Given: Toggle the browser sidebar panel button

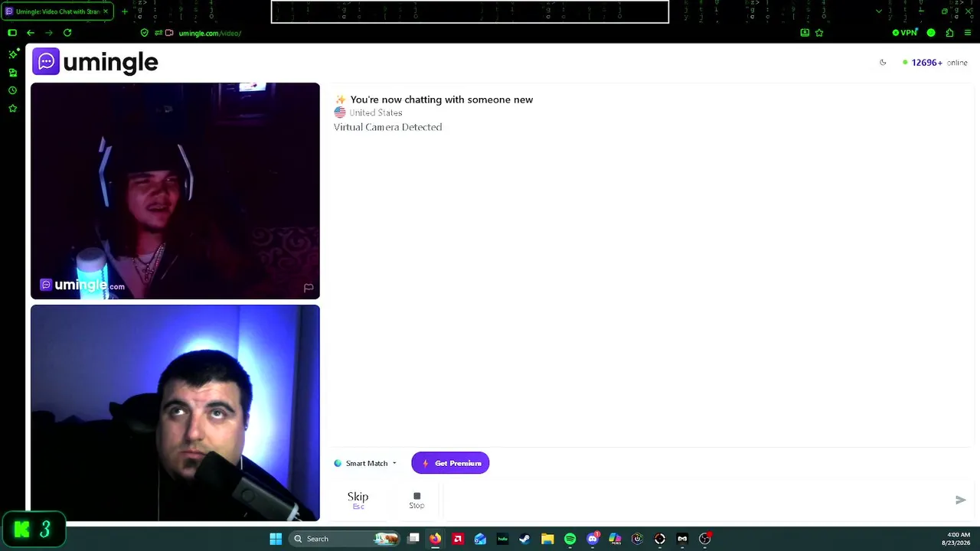Looking at the screenshot, I should (x=12, y=33).
